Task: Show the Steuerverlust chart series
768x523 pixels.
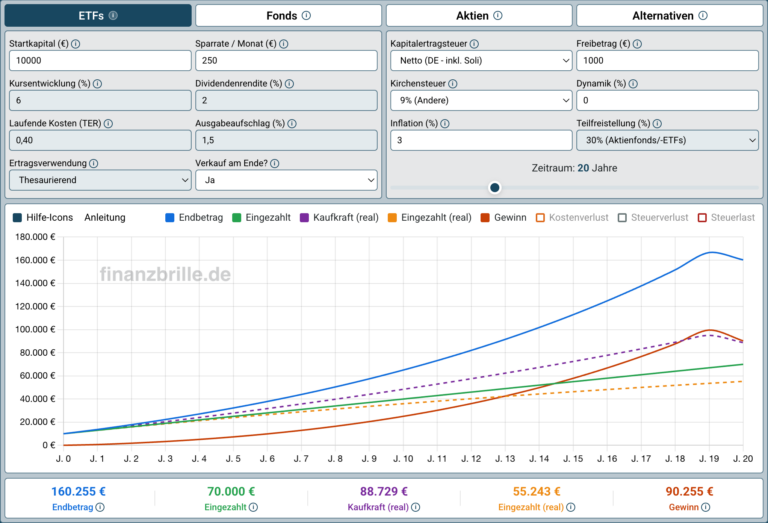Action: point(653,218)
